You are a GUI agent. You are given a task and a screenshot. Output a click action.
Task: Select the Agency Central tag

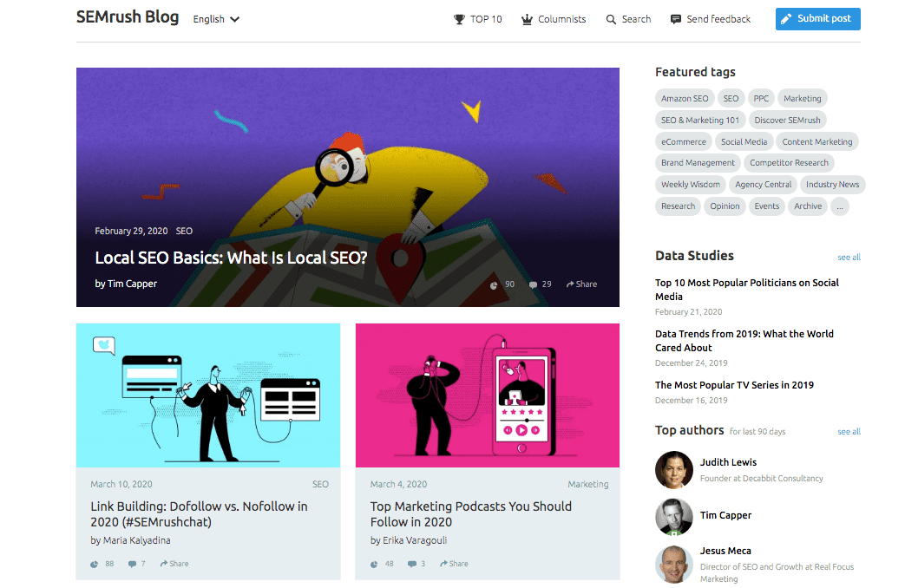click(x=763, y=185)
